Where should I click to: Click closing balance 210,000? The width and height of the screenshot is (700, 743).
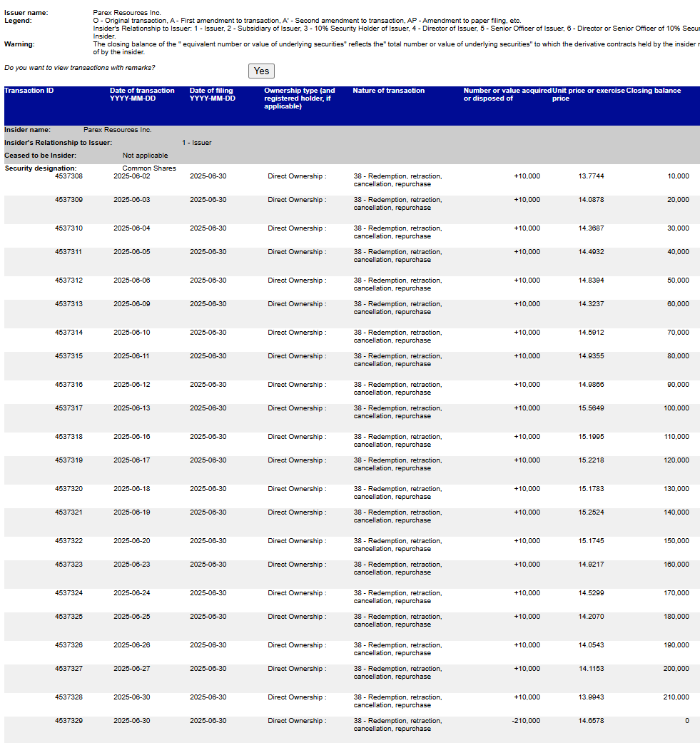[x=676, y=697]
